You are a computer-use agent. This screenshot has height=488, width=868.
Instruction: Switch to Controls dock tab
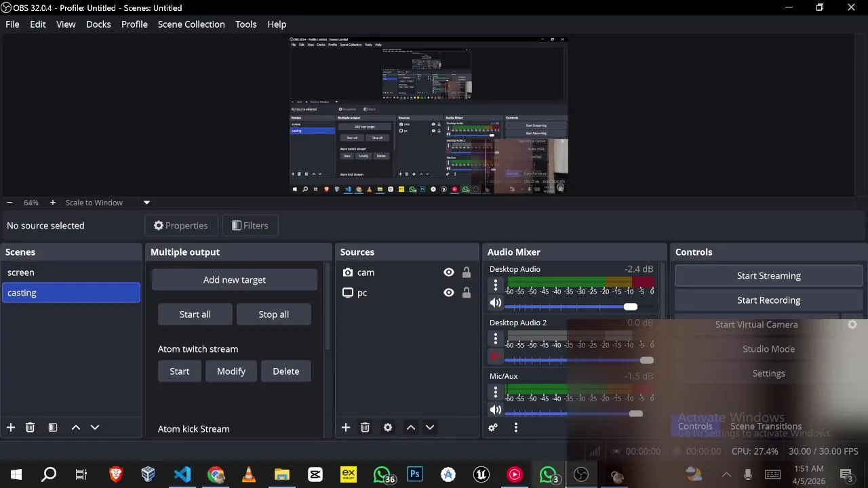(x=695, y=426)
